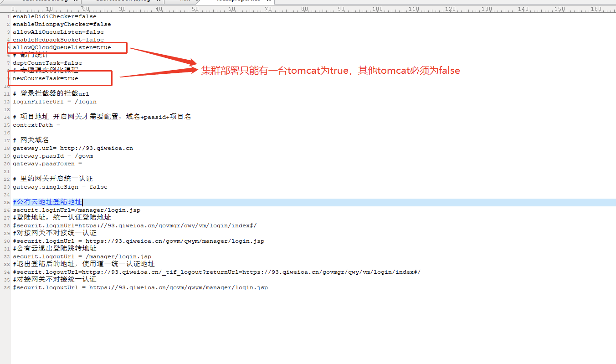The image size is (616, 364).
Task: Click the '#登陆地址，统一认证登陆地址' comment
Action: 62,218
